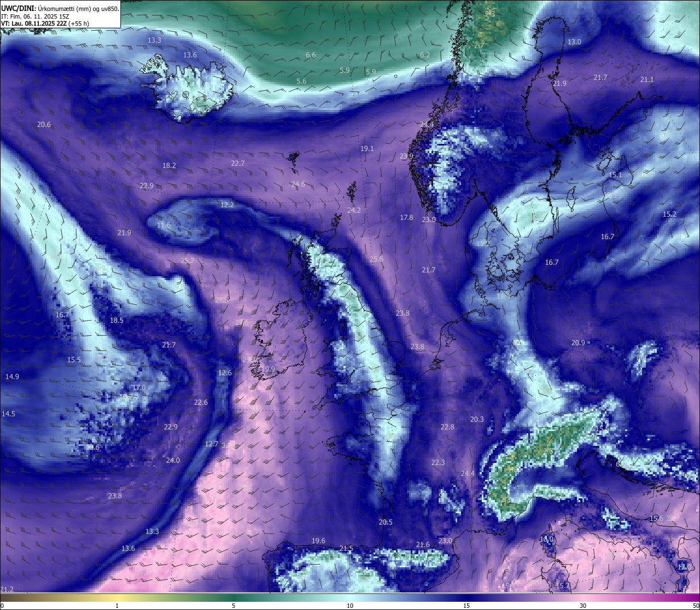Click the 18.2 value label
700x610 pixels.
coord(169,166)
